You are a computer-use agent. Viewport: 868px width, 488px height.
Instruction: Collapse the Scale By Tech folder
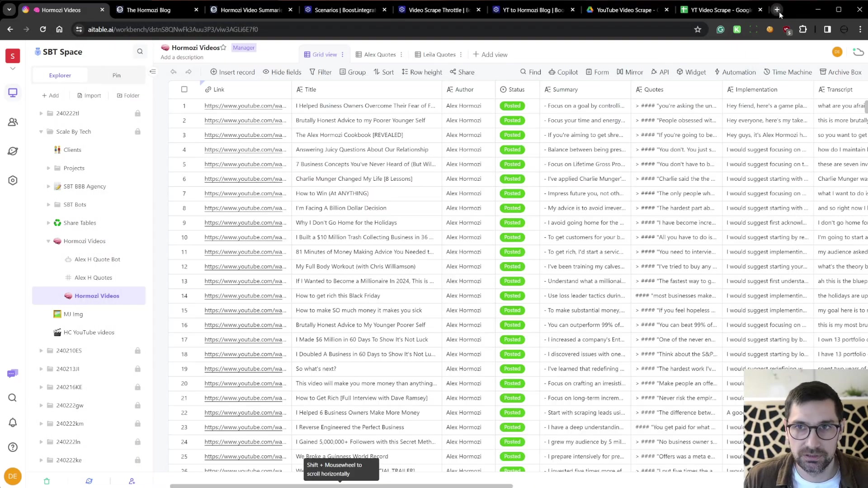click(41, 131)
